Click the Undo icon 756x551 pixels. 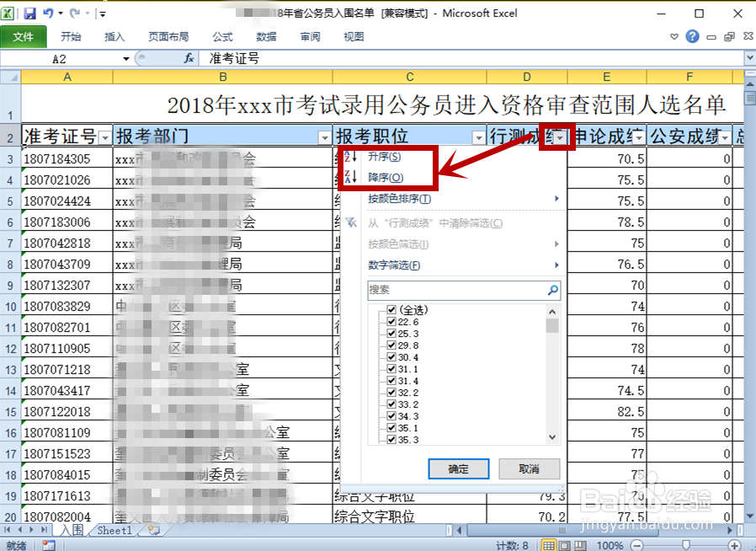(x=49, y=13)
